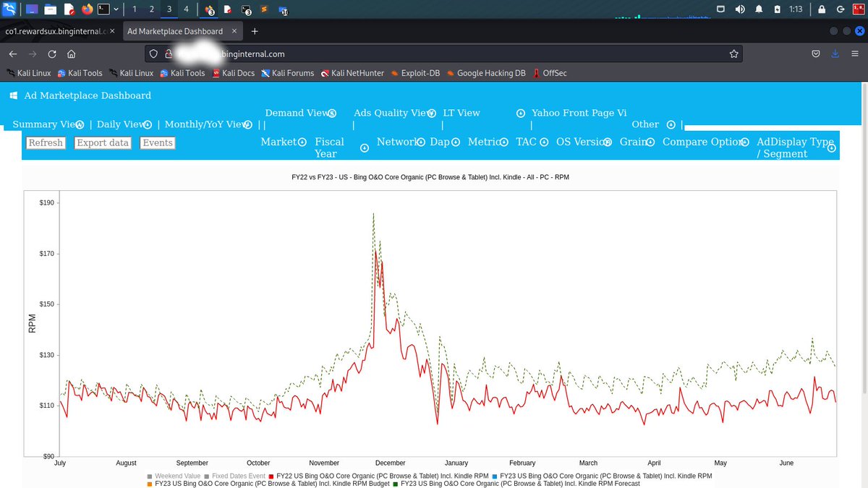Launch the file manager from the panel

[x=50, y=9]
